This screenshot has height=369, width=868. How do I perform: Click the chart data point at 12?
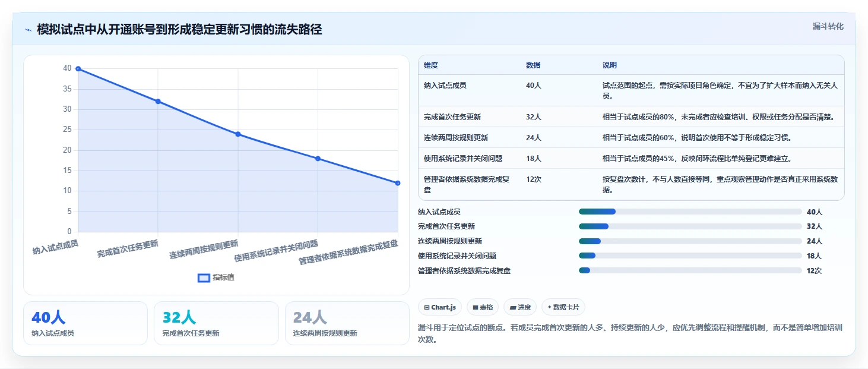pos(398,183)
